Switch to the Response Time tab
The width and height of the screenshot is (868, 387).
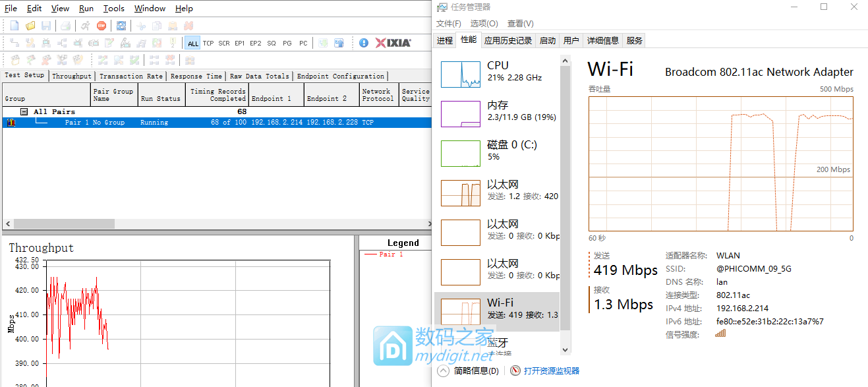pyautogui.click(x=196, y=76)
